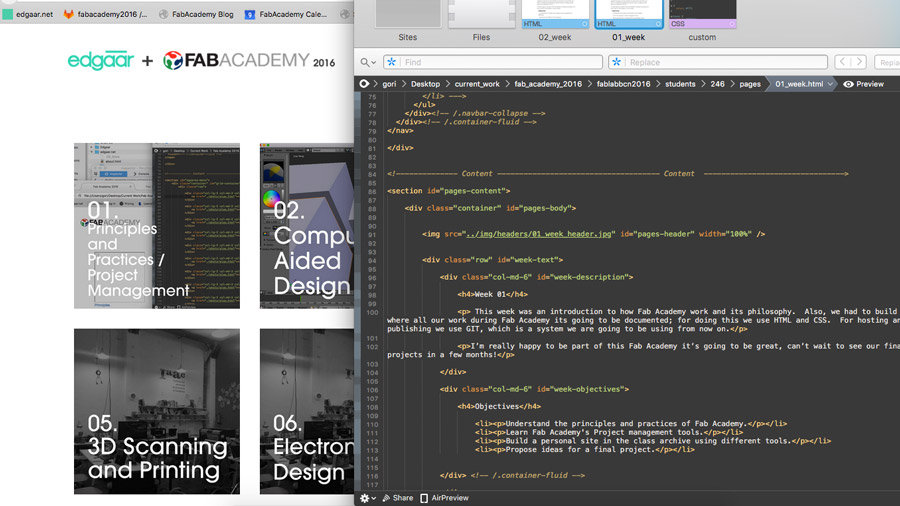Image resolution: width=900 pixels, height=506 pixels.
Task: Open the 02. Computer Aided Design card
Action: tap(307, 225)
